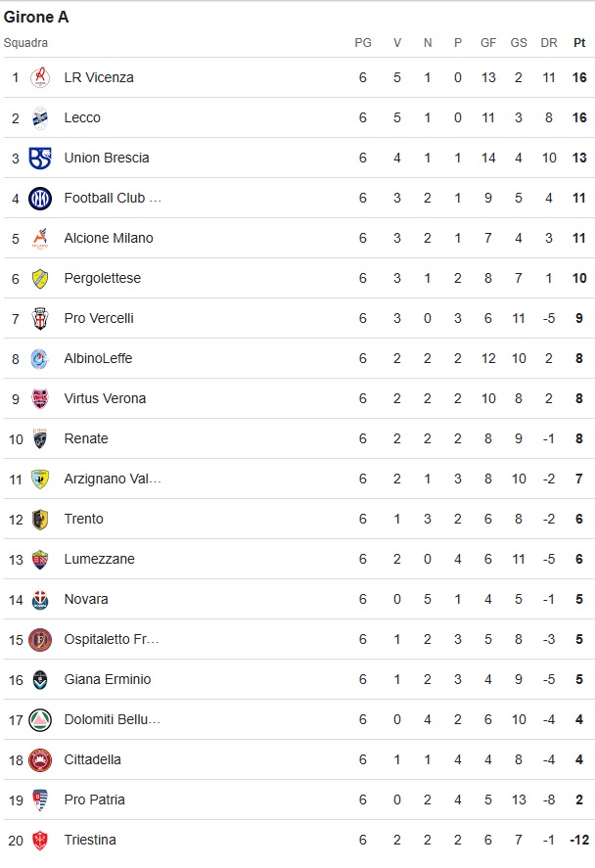The height and width of the screenshot is (868, 595).
Task: Select the Girone A heading
Action: (36, 18)
